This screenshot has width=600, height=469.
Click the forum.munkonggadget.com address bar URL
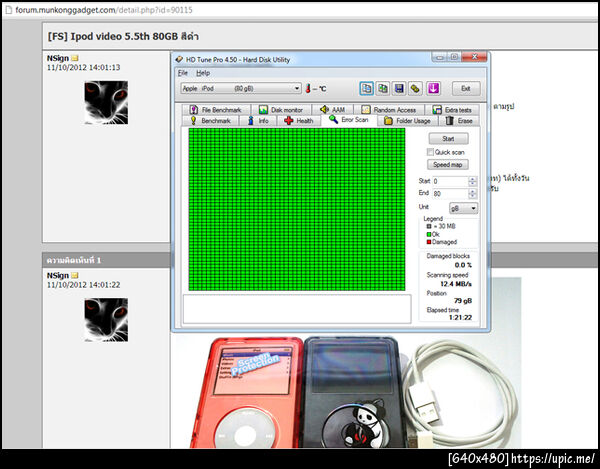pos(104,10)
